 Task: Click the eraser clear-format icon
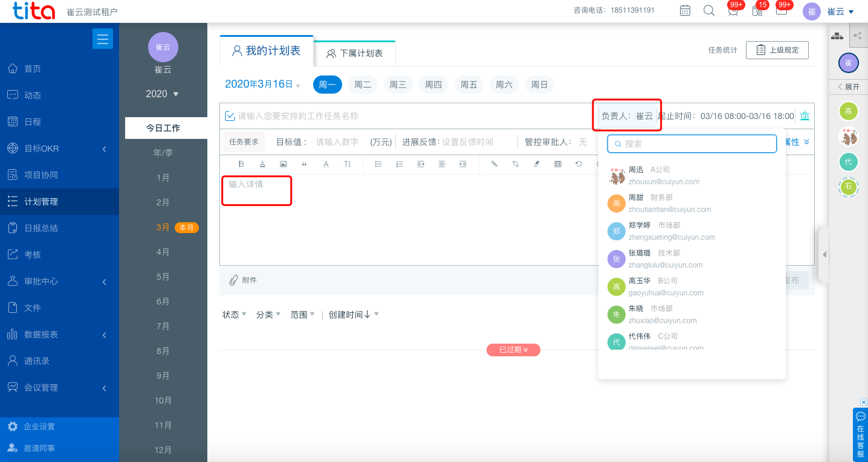coord(537,164)
